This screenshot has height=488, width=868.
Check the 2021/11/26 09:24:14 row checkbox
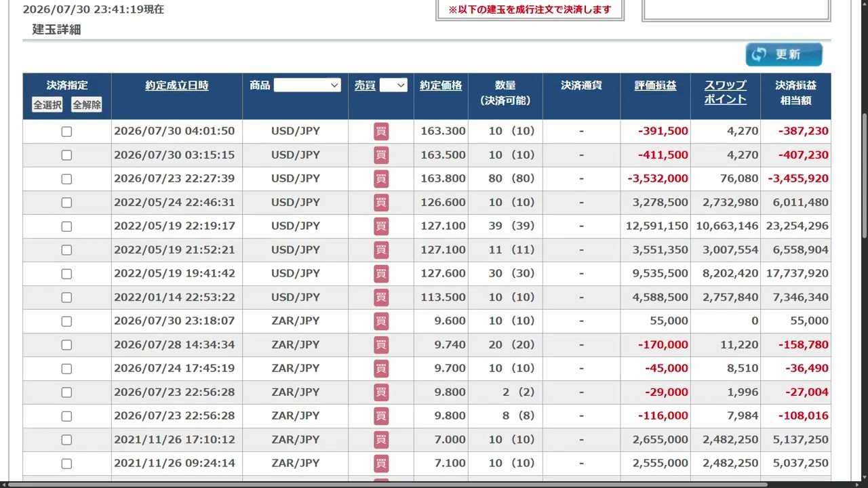point(66,464)
